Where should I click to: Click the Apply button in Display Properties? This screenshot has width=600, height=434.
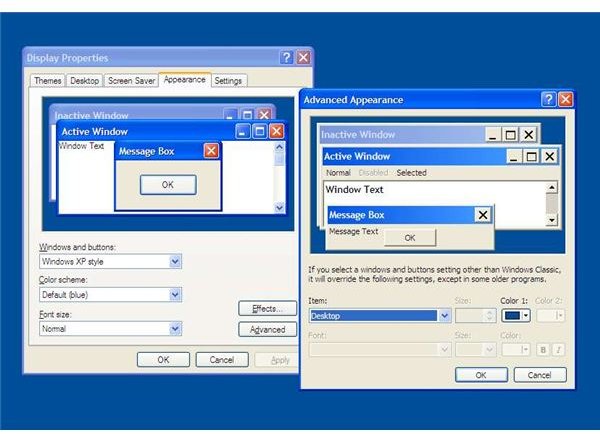[x=277, y=360]
